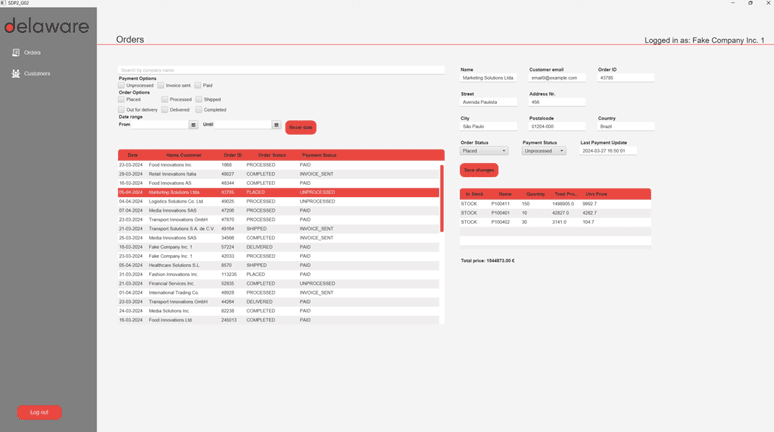Check the Paid payment option
The height and width of the screenshot is (432, 774).
click(x=198, y=85)
